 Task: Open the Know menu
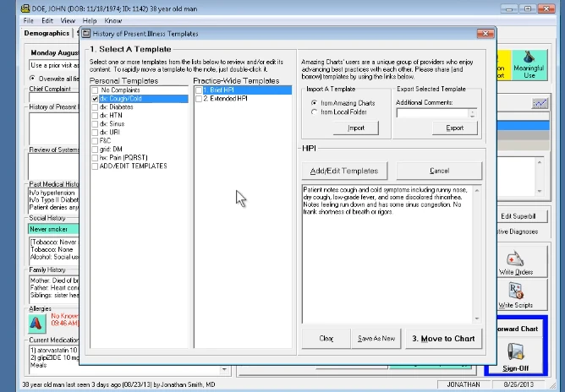tap(113, 20)
